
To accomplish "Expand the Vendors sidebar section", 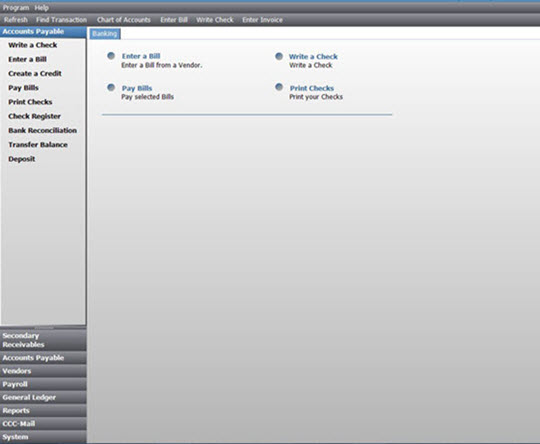I will [43, 371].
